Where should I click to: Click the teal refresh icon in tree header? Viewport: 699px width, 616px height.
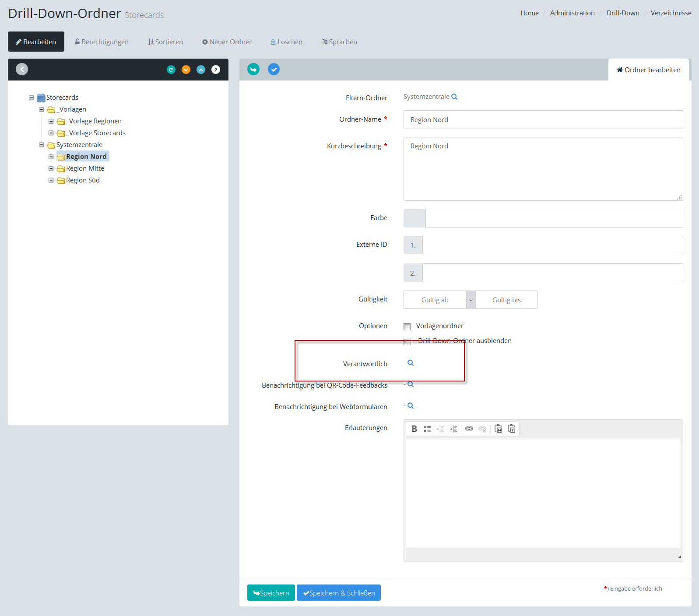click(171, 70)
